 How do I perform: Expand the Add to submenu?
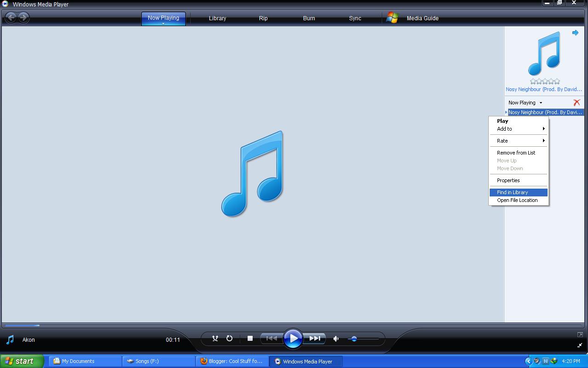(x=519, y=129)
